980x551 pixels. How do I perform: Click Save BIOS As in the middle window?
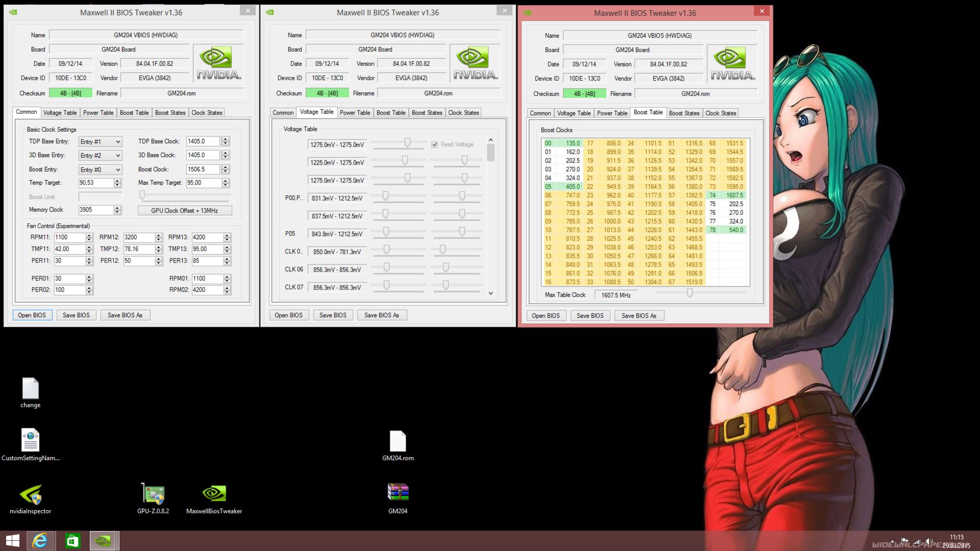[x=381, y=315]
